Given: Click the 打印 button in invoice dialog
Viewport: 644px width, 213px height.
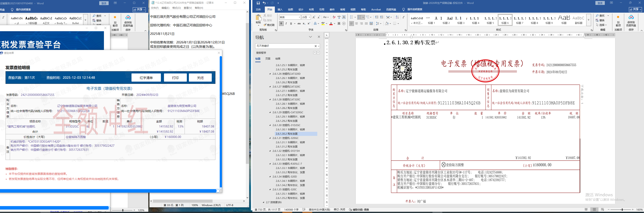Looking at the screenshot, I should click(175, 78).
